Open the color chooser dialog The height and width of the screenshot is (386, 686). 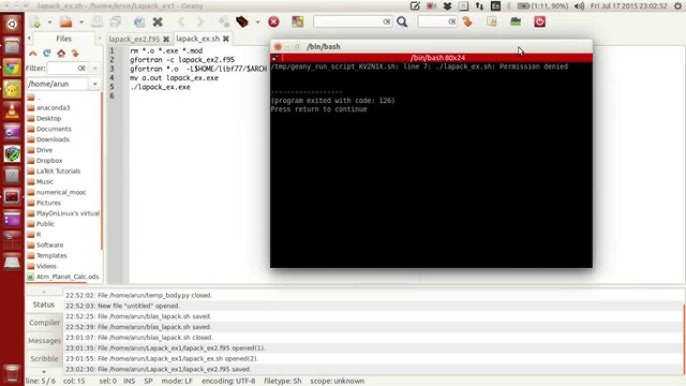298,22
